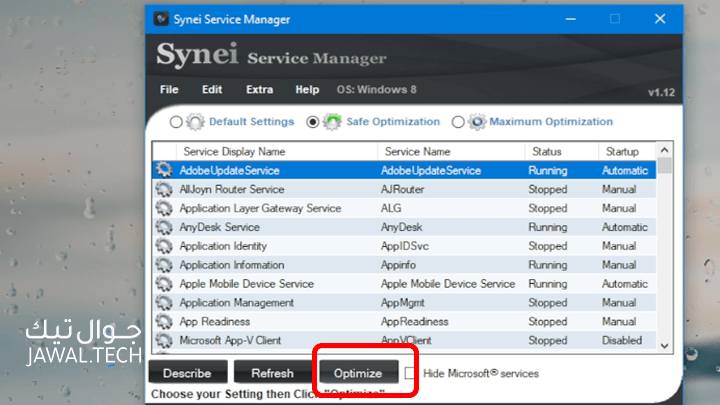The width and height of the screenshot is (720, 405).
Task: Click the AppIDSvc service name cell
Action: pos(405,246)
